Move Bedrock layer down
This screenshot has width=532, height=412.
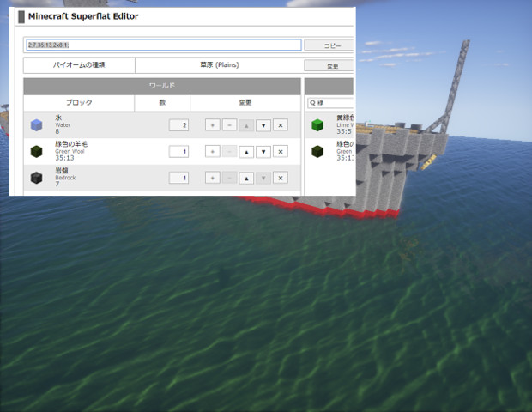[x=263, y=179]
